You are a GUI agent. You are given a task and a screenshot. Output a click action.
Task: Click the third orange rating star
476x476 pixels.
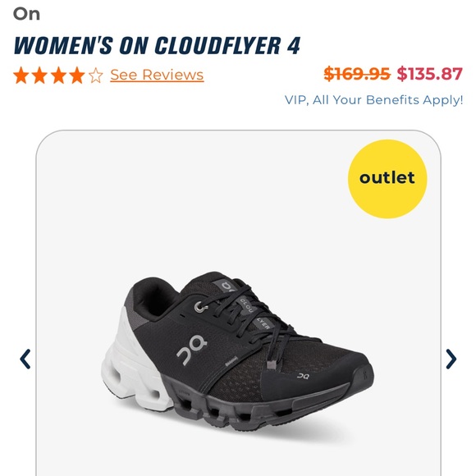pos(58,75)
